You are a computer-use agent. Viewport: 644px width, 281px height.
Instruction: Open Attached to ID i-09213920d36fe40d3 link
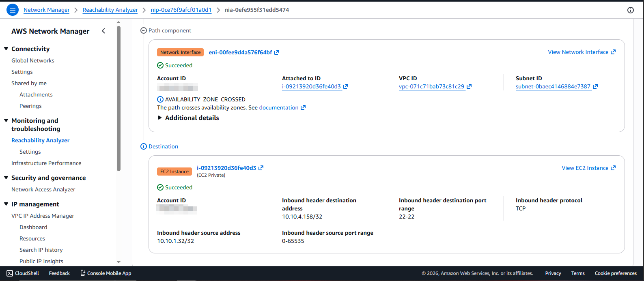pyautogui.click(x=311, y=86)
